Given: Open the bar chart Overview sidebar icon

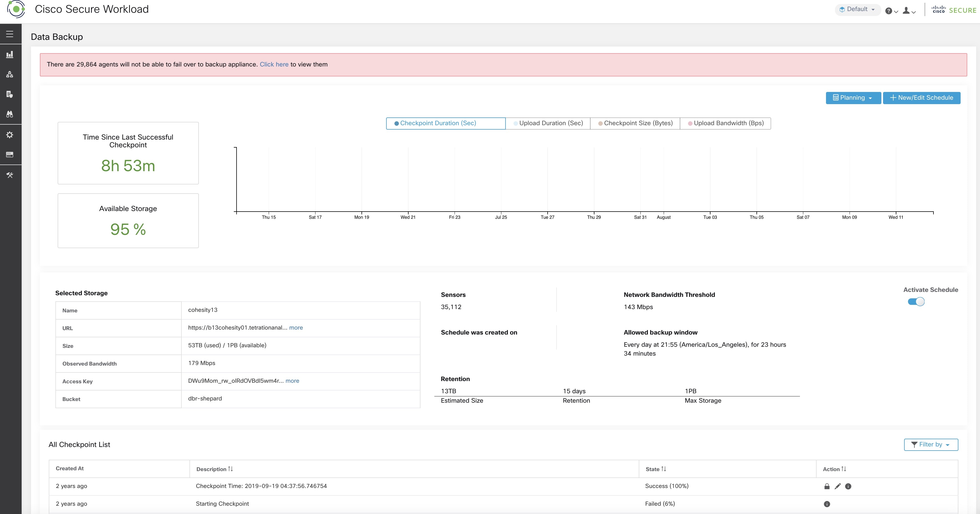Looking at the screenshot, I should [10, 54].
